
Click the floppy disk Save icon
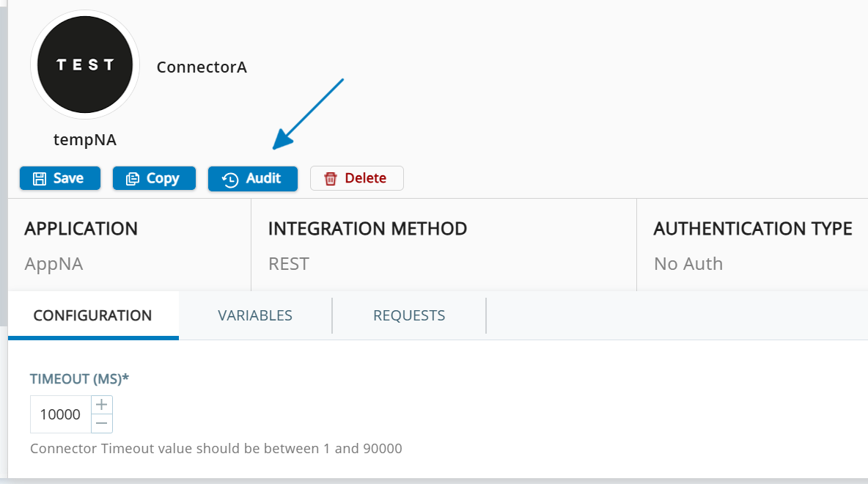click(x=40, y=179)
